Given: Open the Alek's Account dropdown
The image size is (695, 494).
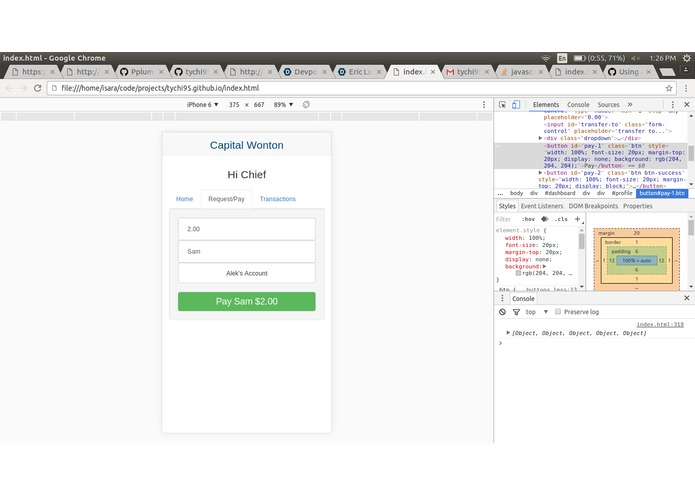Looking at the screenshot, I should click(247, 273).
